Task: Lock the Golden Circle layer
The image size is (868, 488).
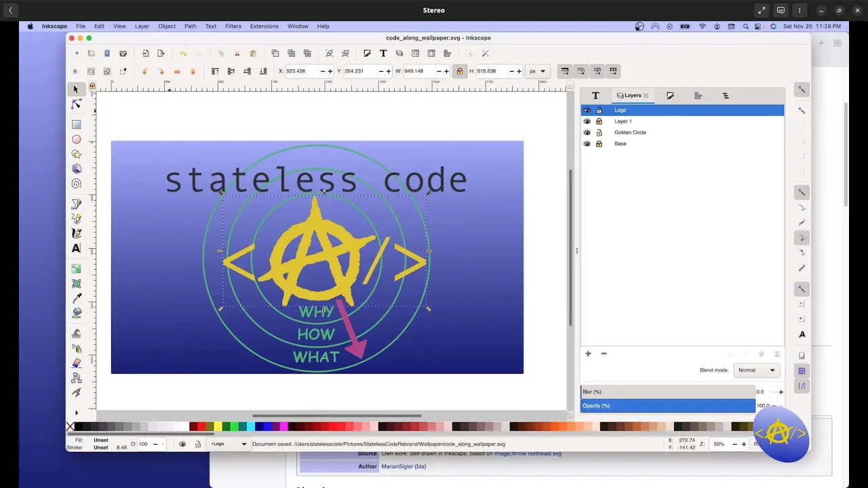Action: click(x=599, y=133)
